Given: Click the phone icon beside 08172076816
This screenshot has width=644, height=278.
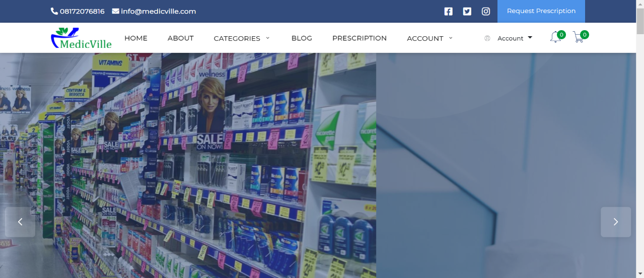Looking at the screenshot, I should click(x=54, y=11).
